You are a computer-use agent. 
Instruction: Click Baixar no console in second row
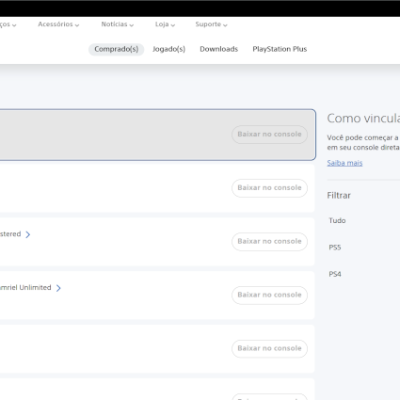click(269, 188)
